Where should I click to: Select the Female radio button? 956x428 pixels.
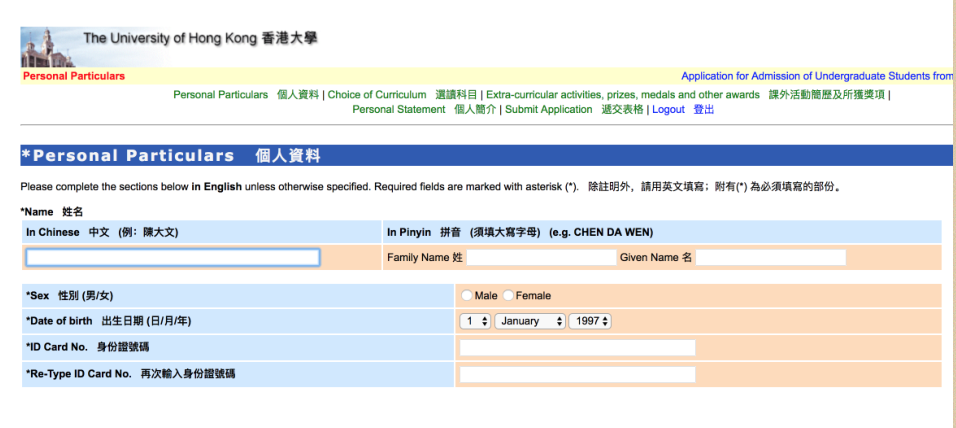509,296
